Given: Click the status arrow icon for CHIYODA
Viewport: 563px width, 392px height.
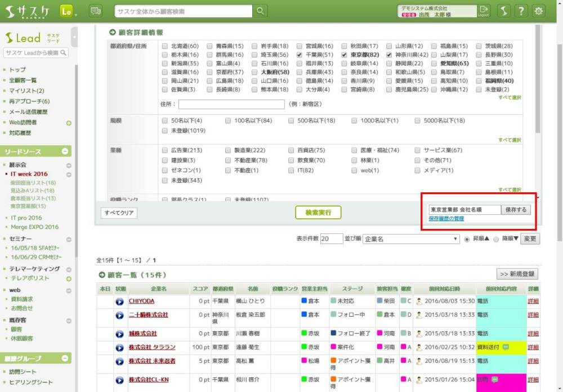Looking at the screenshot, I should pos(120,301).
